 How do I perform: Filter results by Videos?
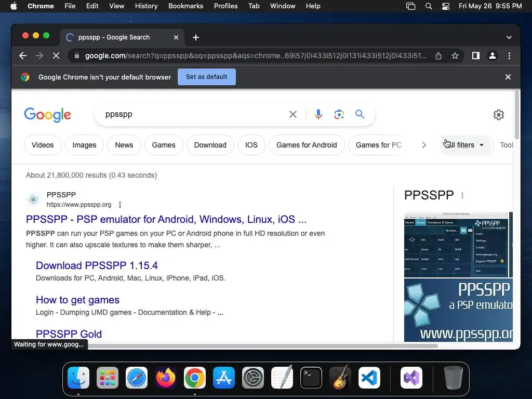pyautogui.click(x=43, y=145)
